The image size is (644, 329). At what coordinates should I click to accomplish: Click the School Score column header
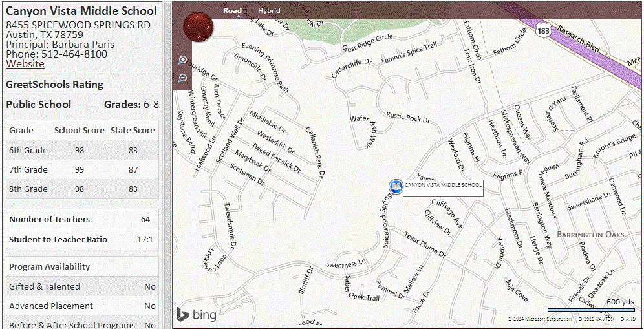coord(80,130)
